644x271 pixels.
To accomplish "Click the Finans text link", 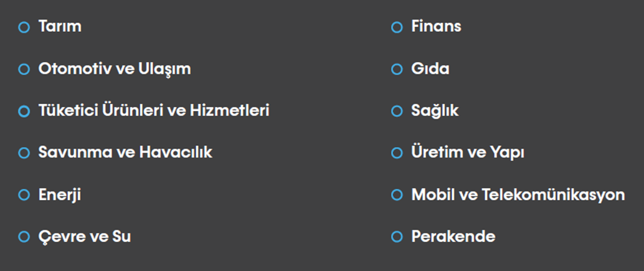I will (x=436, y=27).
